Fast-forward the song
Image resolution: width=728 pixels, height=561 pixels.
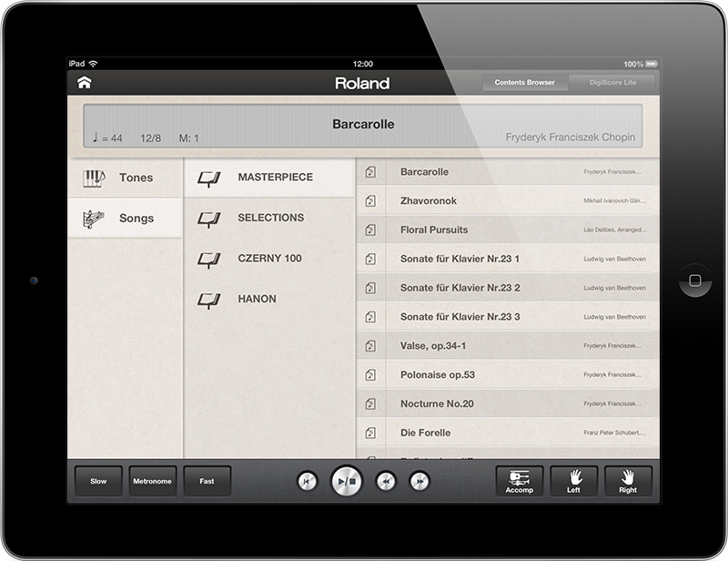[420, 482]
